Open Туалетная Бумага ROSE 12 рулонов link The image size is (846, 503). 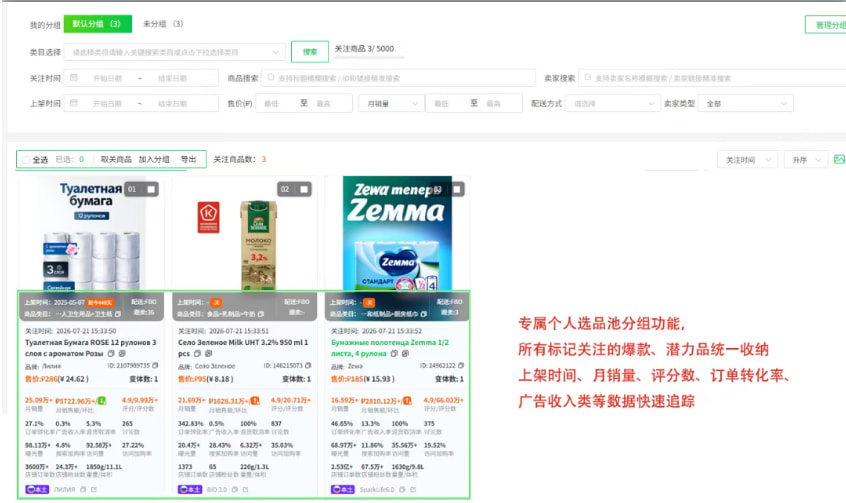[91, 348]
